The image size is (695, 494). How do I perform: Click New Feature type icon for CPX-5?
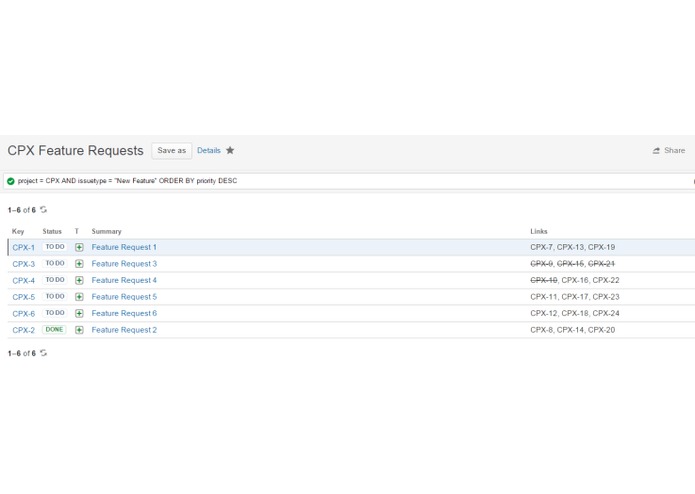(x=79, y=297)
